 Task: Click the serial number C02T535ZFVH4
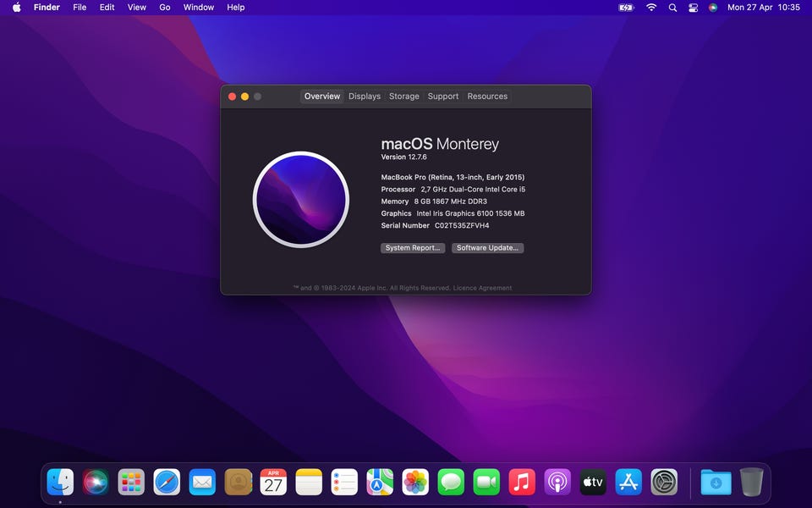462,225
